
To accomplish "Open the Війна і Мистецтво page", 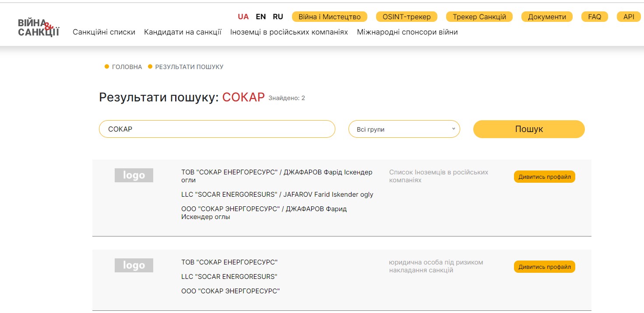I will [x=329, y=17].
